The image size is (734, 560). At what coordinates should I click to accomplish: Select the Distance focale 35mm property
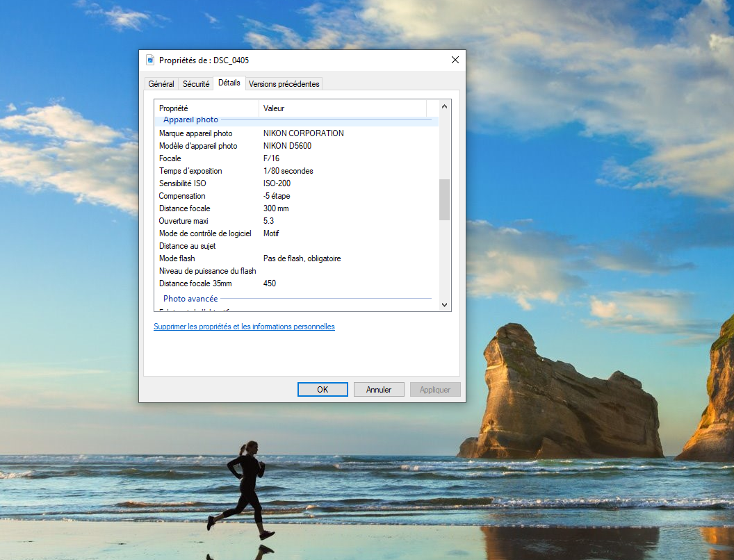195,283
